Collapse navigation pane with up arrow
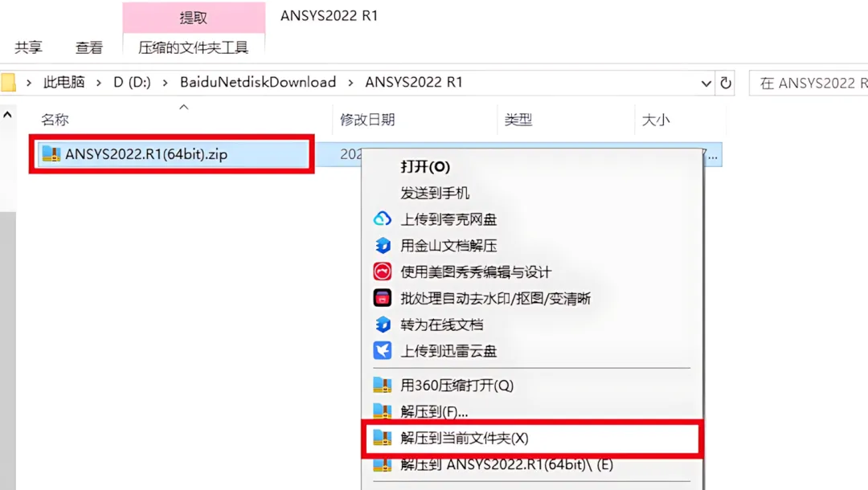868x490 pixels. (x=7, y=115)
